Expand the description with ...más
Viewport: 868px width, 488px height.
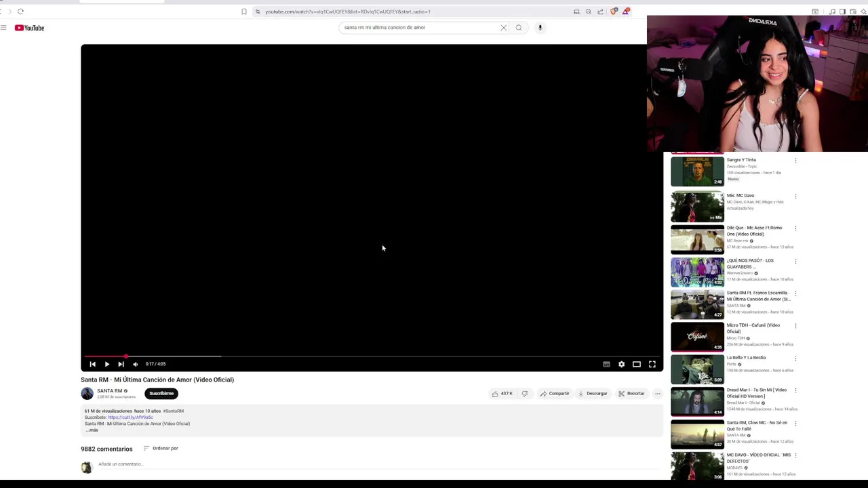92,430
